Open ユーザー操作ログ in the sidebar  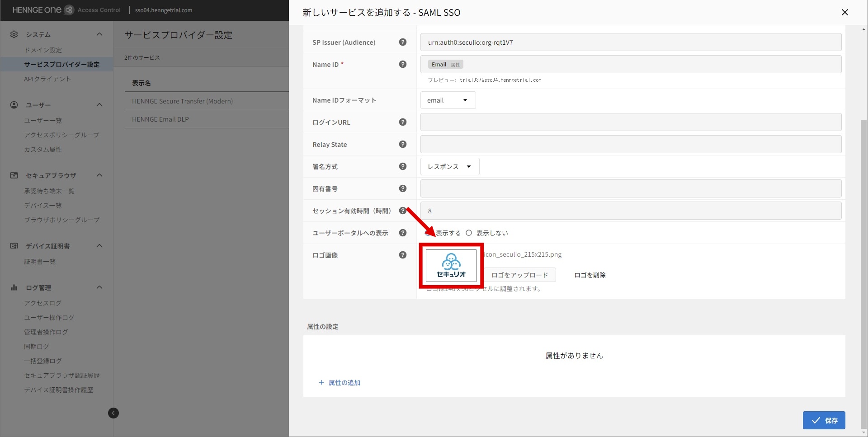(49, 318)
